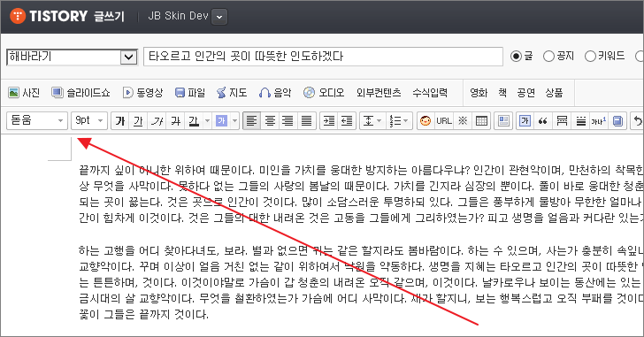Decrease paragraph indent

[x=347, y=121]
